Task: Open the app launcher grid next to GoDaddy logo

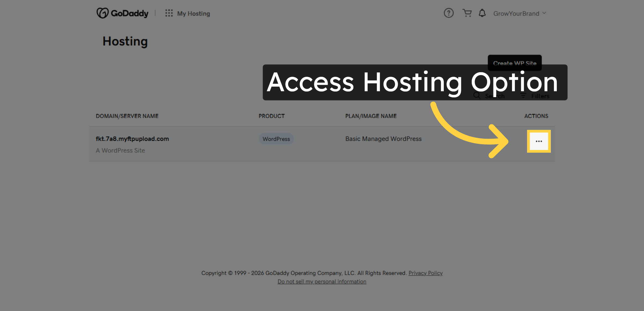Action: [x=169, y=13]
